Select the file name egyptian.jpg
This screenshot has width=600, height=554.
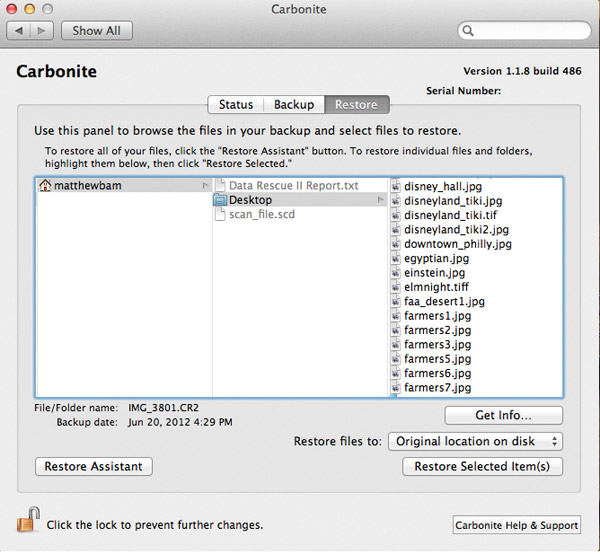pyautogui.click(x=437, y=258)
